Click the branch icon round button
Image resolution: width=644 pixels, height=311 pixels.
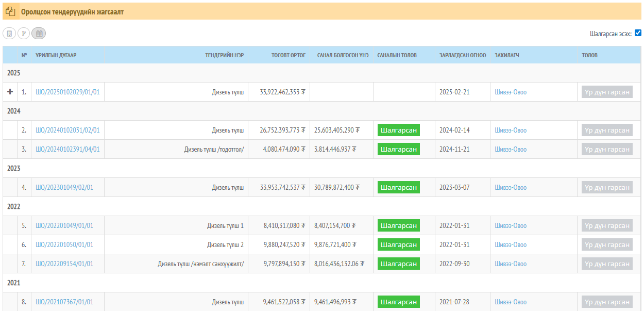click(x=24, y=34)
